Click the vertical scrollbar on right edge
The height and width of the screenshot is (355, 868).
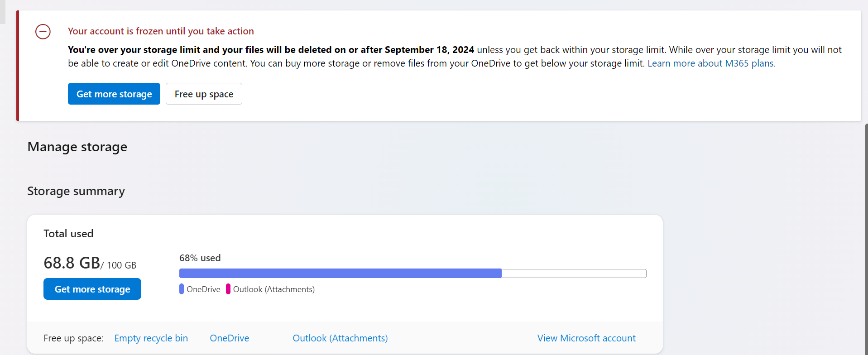click(x=866, y=239)
